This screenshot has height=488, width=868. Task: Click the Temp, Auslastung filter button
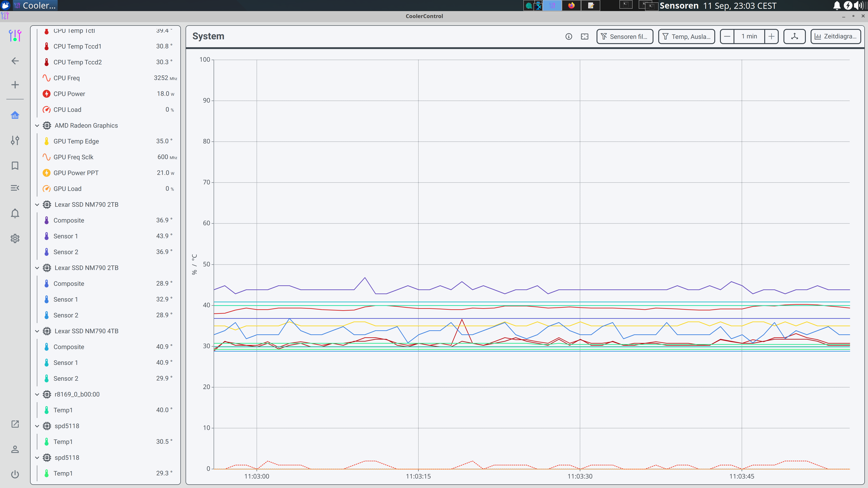[x=686, y=36]
